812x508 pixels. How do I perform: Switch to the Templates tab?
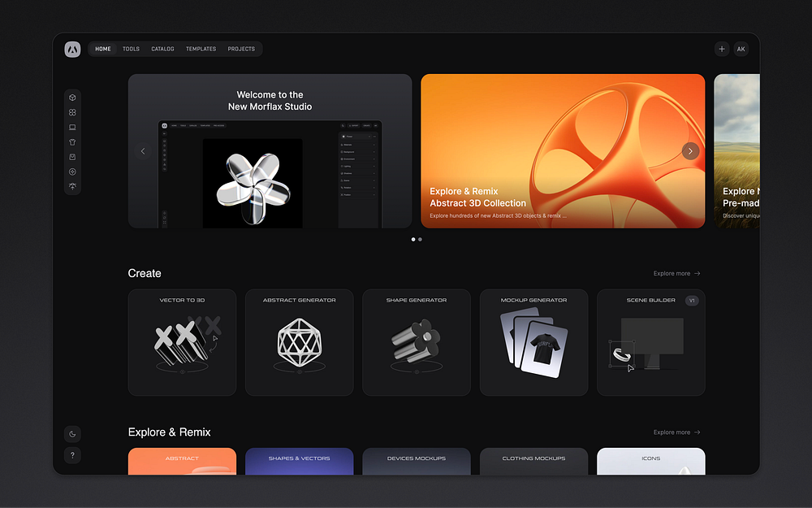[x=201, y=50]
